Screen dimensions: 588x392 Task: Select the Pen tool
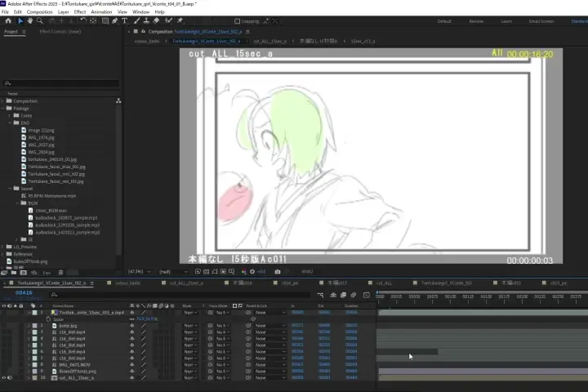[115, 21]
